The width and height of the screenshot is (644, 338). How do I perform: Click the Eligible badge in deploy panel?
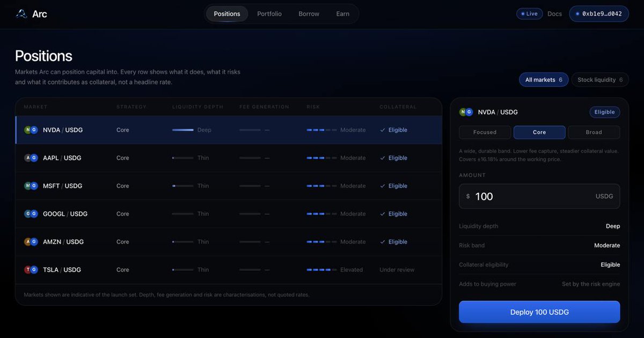coord(605,112)
